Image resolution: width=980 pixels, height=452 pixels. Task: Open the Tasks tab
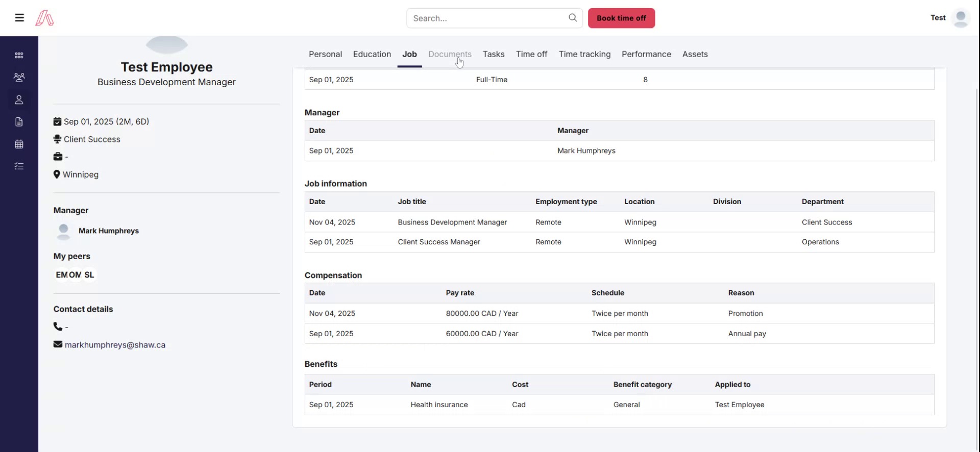point(494,54)
